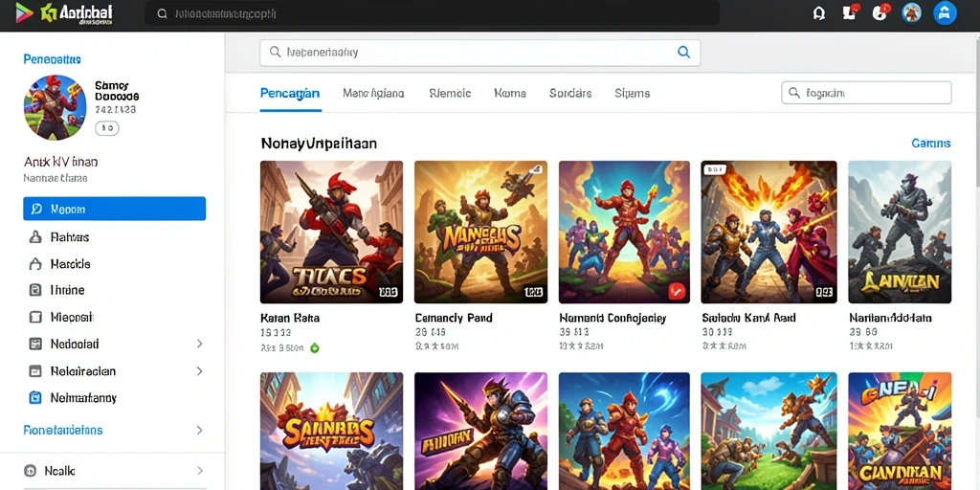Click the Mieposi sidebar label
980x490 pixels.
71,318
